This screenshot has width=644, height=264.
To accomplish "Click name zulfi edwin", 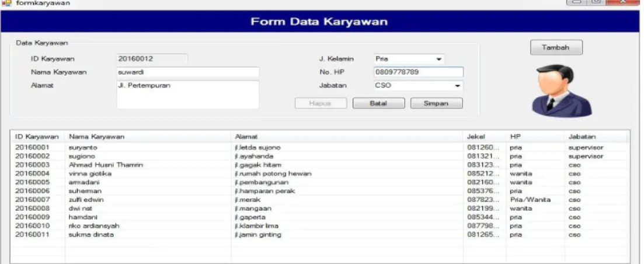I will (86, 200).
